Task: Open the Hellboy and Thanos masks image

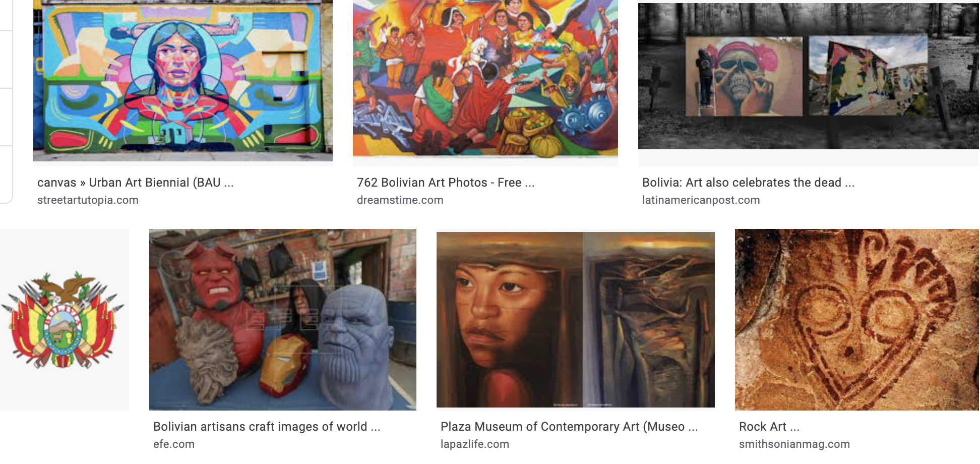Action: click(283, 320)
